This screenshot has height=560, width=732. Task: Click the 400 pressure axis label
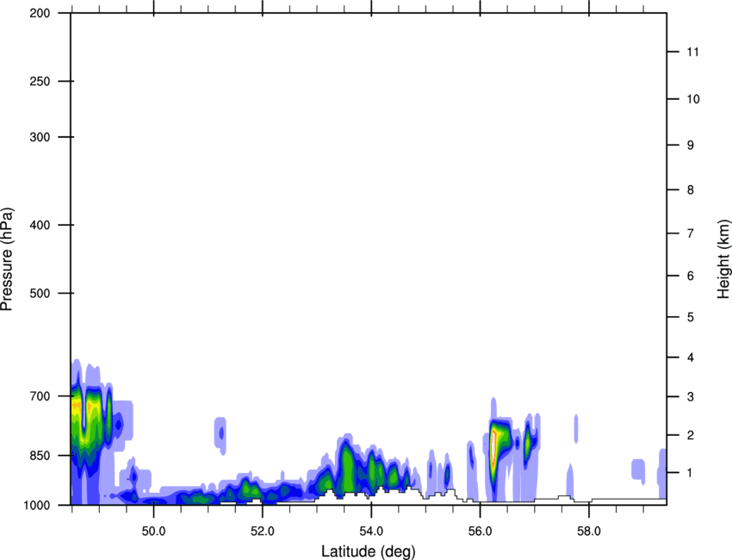point(40,225)
